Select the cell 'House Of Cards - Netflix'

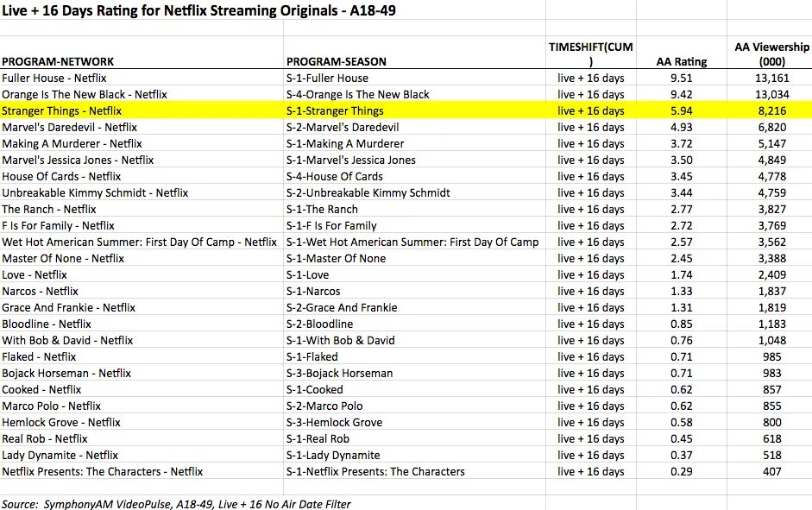point(61,177)
